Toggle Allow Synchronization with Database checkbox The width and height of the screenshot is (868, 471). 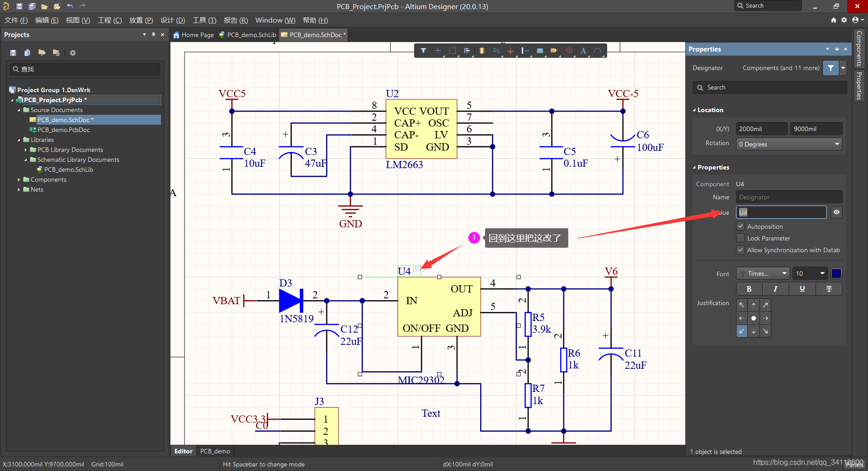(741, 250)
